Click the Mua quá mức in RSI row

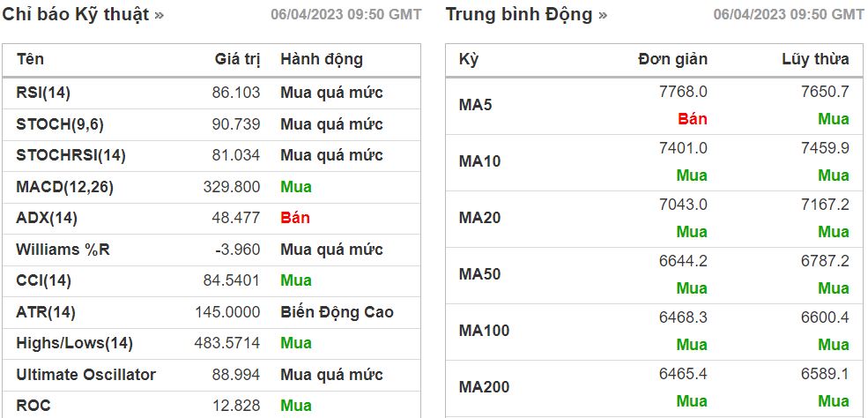[x=331, y=93]
